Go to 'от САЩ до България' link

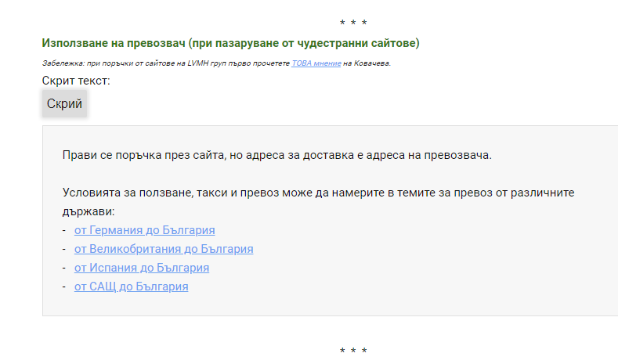(x=131, y=287)
